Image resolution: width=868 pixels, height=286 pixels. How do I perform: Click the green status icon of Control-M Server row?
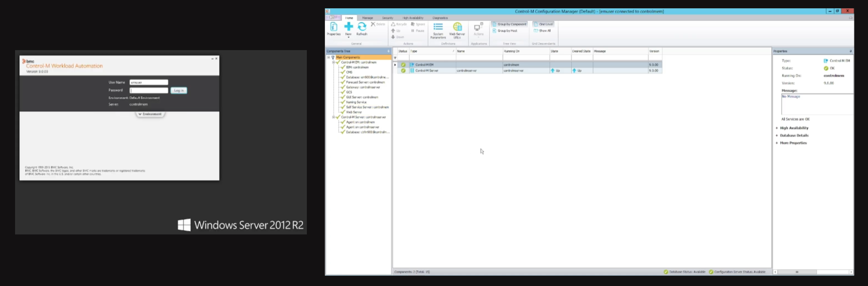point(403,71)
